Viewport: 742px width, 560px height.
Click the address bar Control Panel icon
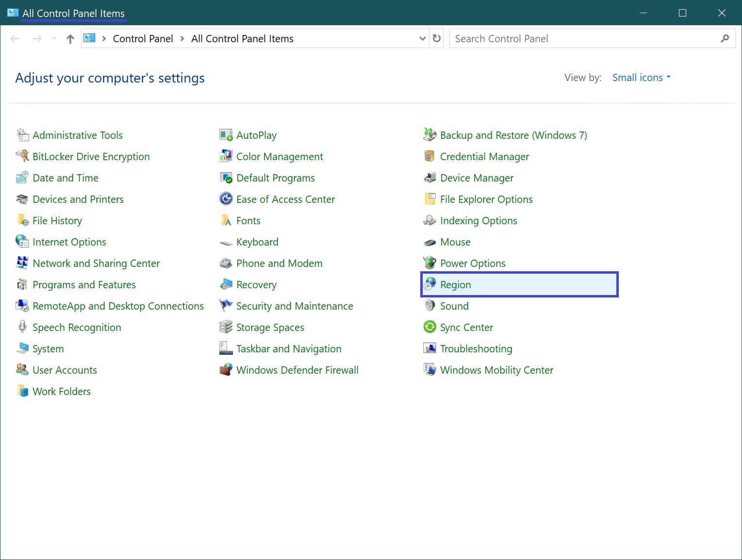tap(89, 38)
